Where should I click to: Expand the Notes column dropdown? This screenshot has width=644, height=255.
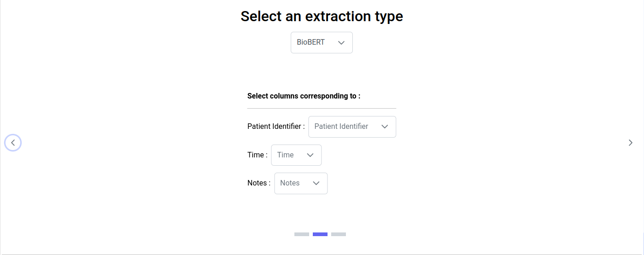[300, 183]
